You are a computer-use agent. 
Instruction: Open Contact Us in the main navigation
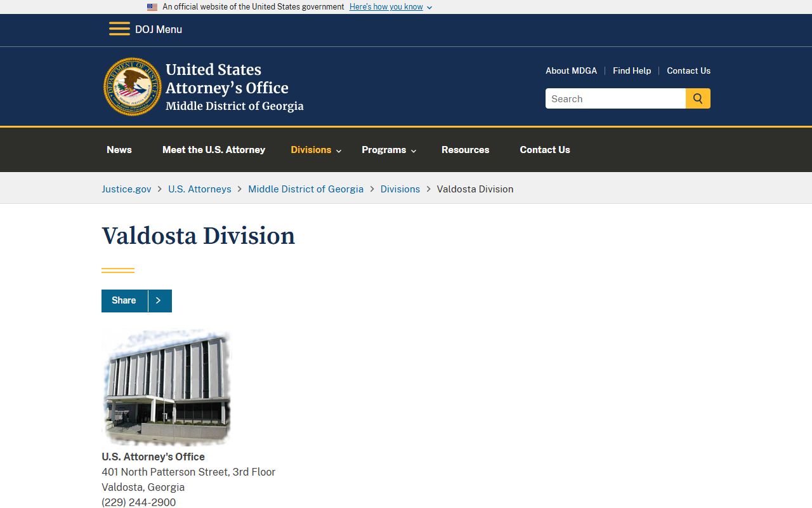(545, 150)
